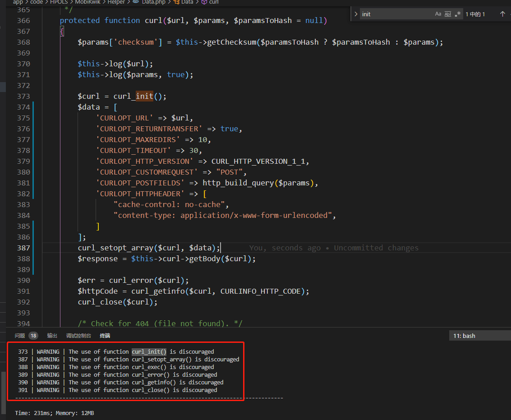Image resolution: width=511 pixels, height=420 pixels.
Task: Open the Helper folder breadcrumb
Action: (x=116, y=2)
